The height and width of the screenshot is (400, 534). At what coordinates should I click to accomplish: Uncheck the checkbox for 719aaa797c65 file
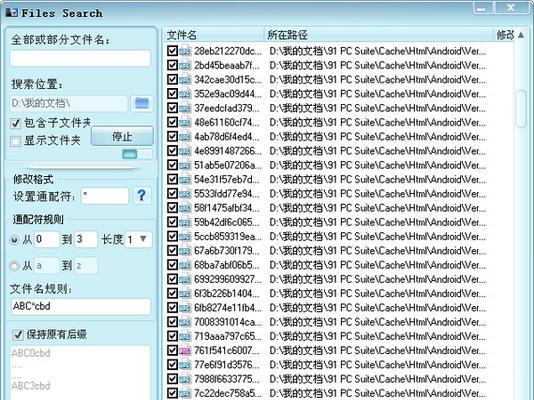[173, 336]
